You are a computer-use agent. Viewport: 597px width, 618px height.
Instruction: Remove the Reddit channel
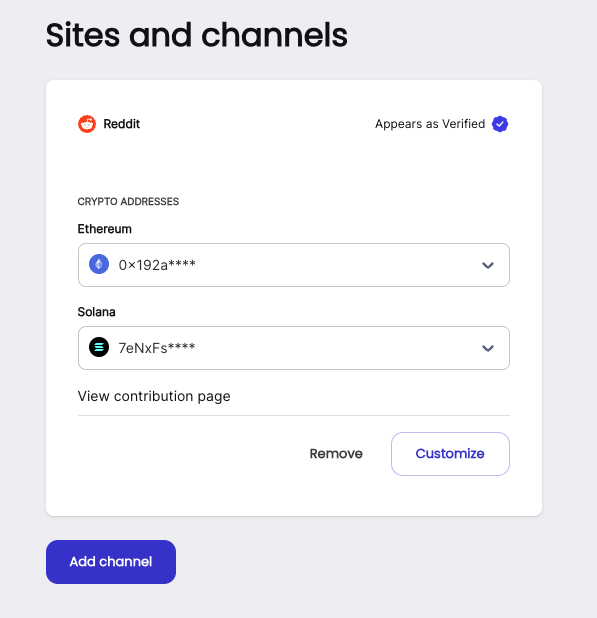coord(336,454)
